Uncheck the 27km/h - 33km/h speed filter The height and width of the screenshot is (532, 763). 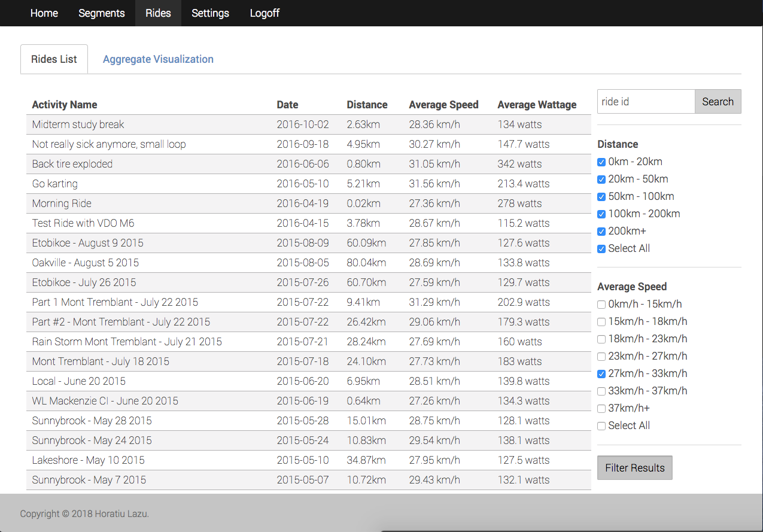tap(601, 374)
